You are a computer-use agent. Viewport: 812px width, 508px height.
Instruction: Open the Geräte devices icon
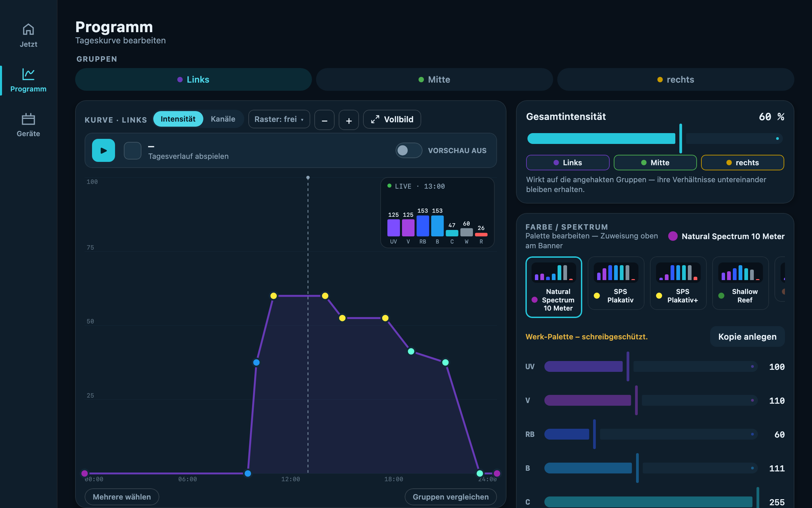[x=28, y=119]
